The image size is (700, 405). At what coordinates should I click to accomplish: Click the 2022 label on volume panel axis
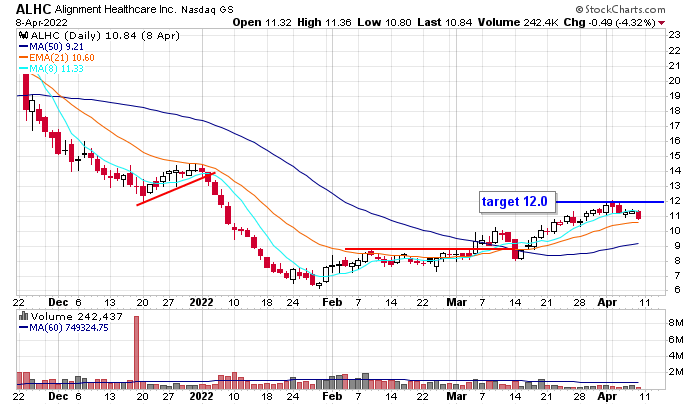click(x=201, y=397)
